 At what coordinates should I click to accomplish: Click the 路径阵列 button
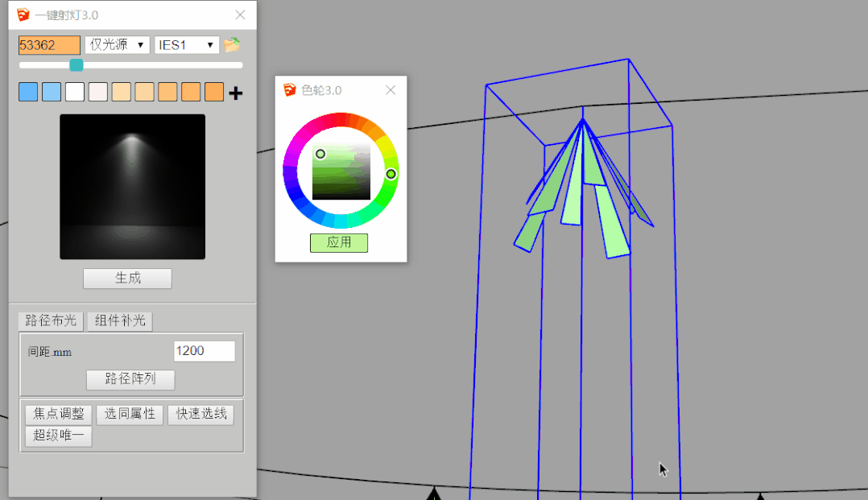coord(130,379)
